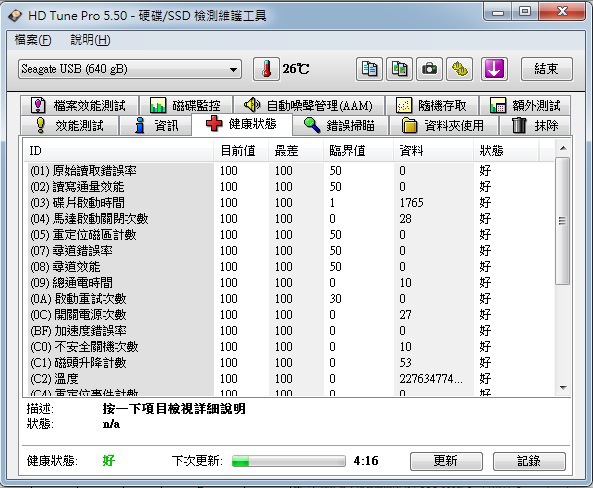This screenshot has width=593, height=488.
Task: Click the list scrollbar up arrow
Action: [563, 148]
